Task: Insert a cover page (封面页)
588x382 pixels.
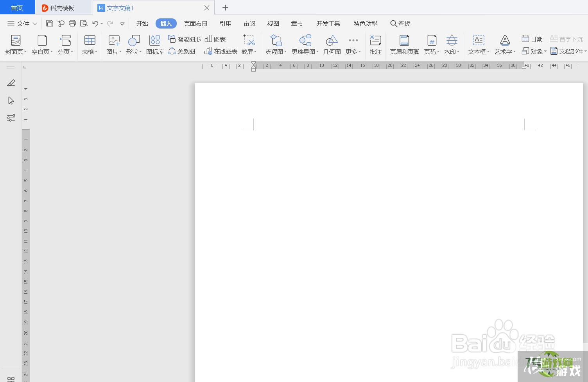Action: point(16,45)
